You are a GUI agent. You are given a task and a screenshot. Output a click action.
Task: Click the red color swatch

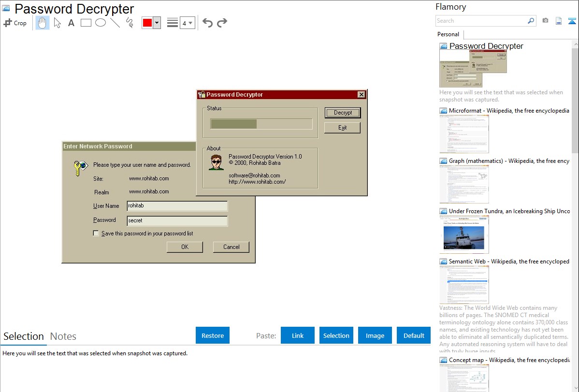pos(147,23)
